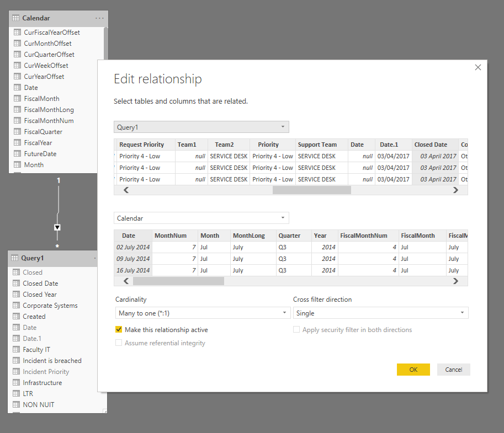Click the Calendar Date field icon
This screenshot has width=504, height=433.
pos(17,87)
